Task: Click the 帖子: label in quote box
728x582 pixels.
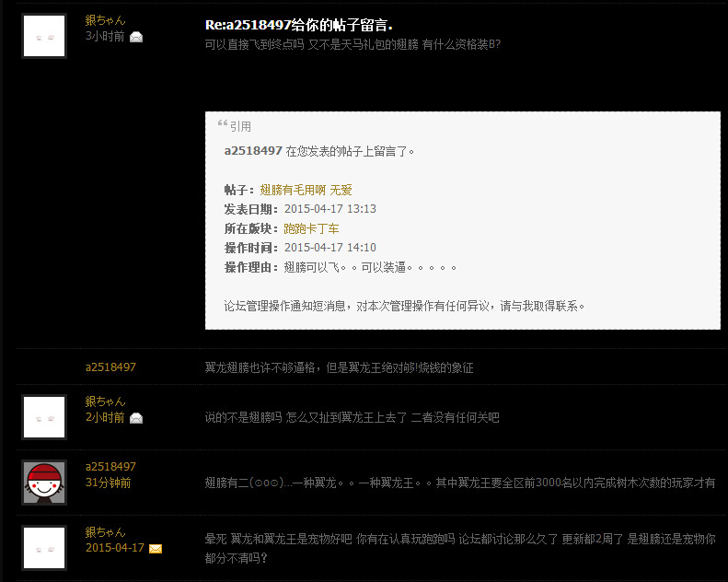Action: [x=239, y=190]
